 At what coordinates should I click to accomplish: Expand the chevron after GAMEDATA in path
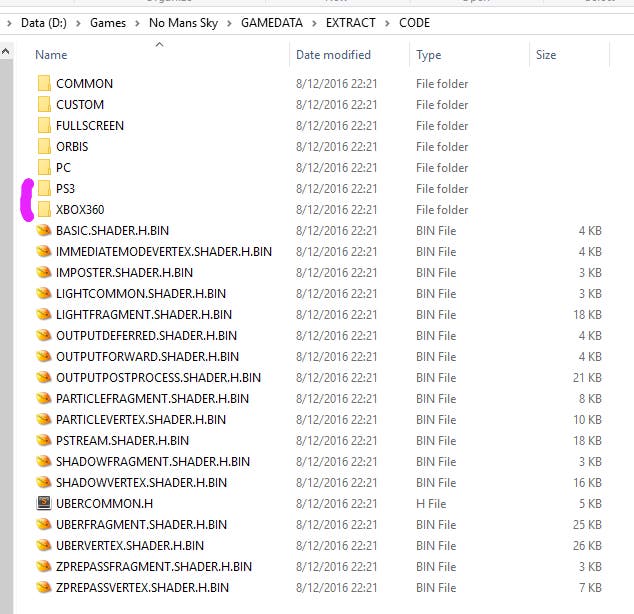[314, 23]
